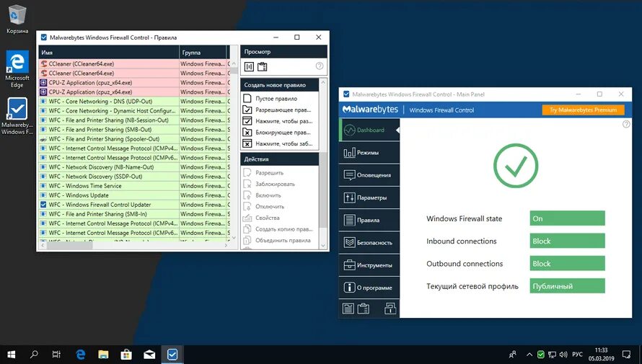Click the clipboard icon in the Просмотр panel
The image size is (642, 364).
(263, 66)
